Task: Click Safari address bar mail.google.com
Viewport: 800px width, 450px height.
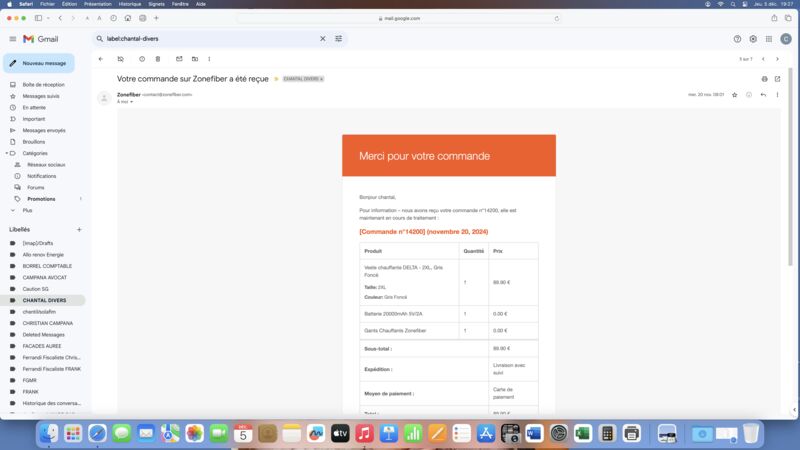Action: point(399,18)
